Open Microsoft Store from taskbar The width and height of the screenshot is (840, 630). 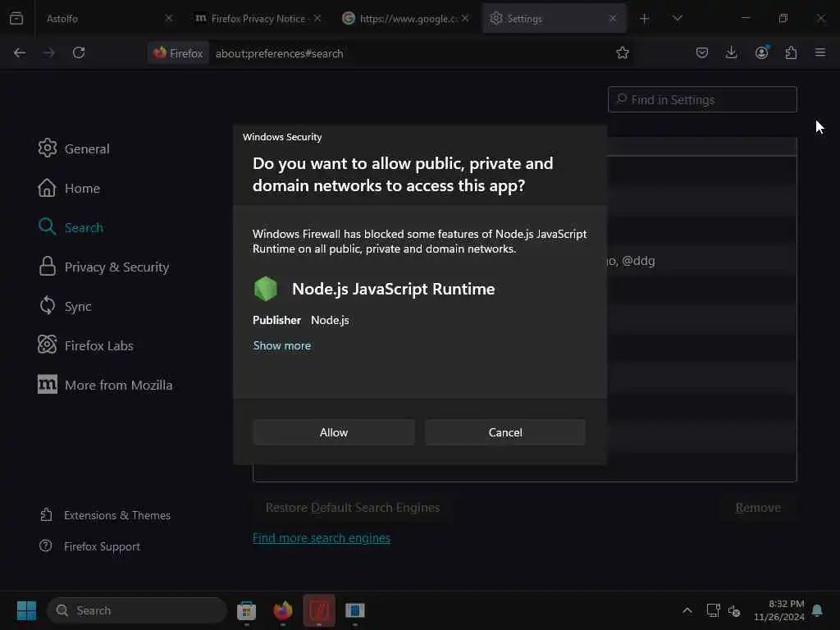246,610
